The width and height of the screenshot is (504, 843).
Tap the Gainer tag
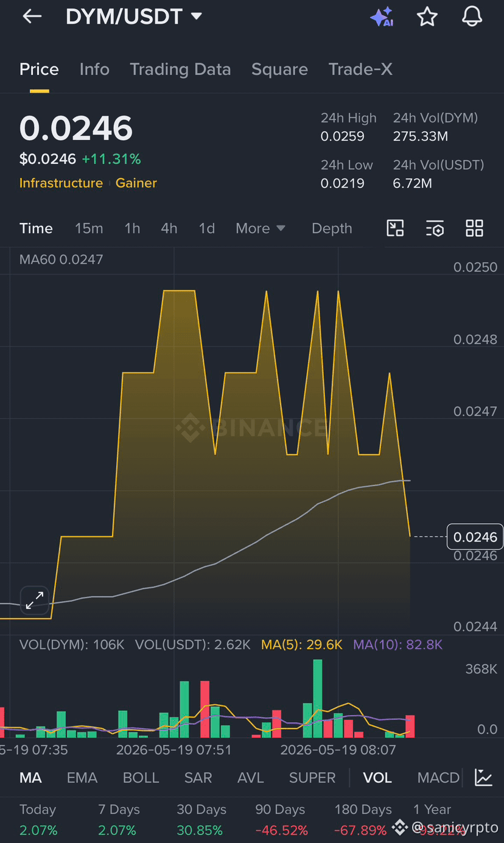coord(136,183)
